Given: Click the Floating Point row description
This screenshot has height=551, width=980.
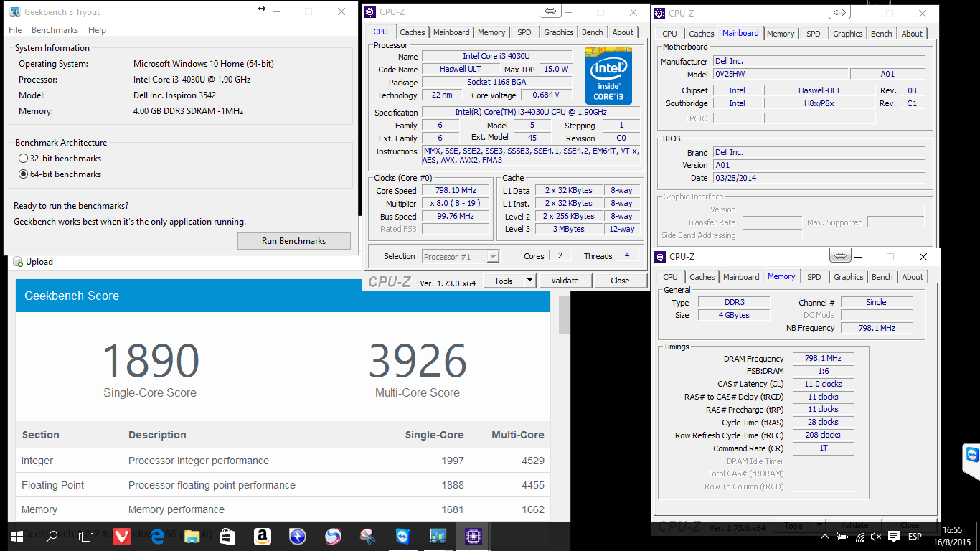Looking at the screenshot, I should click(x=212, y=485).
